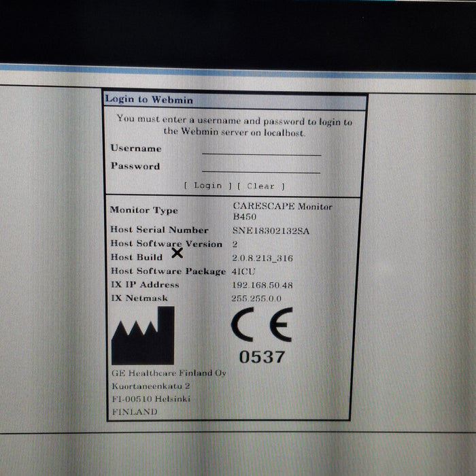This screenshot has height=476, width=476.
Task: Click the CE mark symbol
Action: click(x=262, y=324)
